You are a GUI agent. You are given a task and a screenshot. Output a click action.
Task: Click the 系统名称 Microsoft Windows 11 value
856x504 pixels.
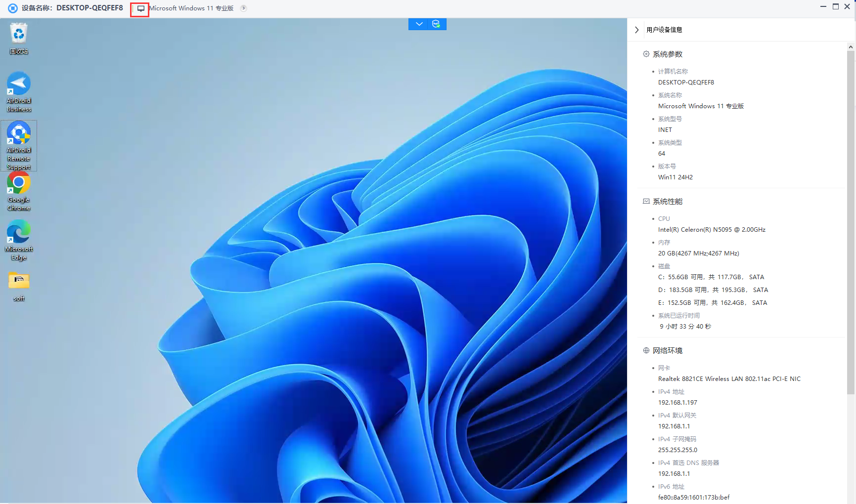coord(701,106)
